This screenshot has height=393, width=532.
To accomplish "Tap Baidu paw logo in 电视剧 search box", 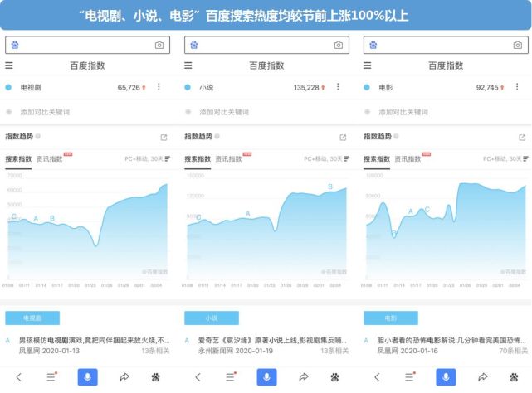I will click(x=15, y=45).
